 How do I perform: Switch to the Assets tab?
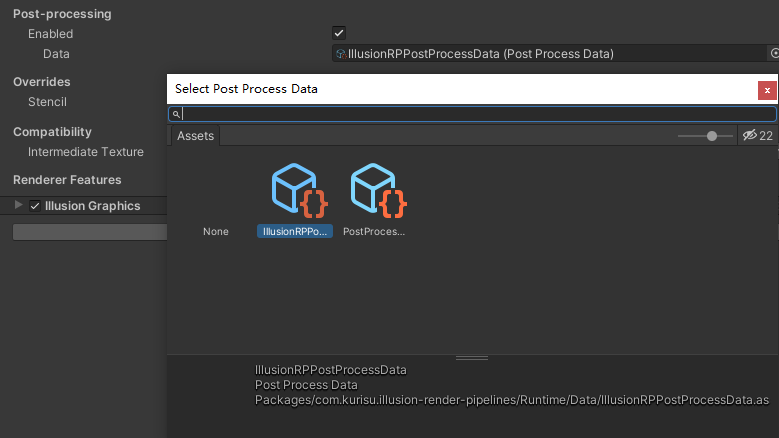pos(195,136)
